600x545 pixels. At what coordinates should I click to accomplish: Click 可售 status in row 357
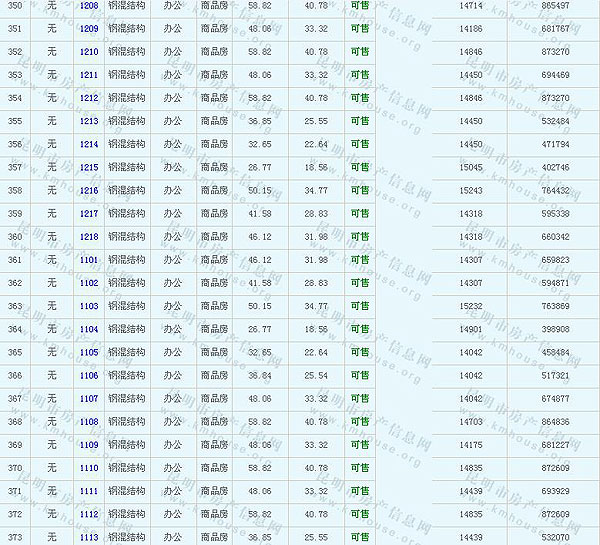click(359, 167)
